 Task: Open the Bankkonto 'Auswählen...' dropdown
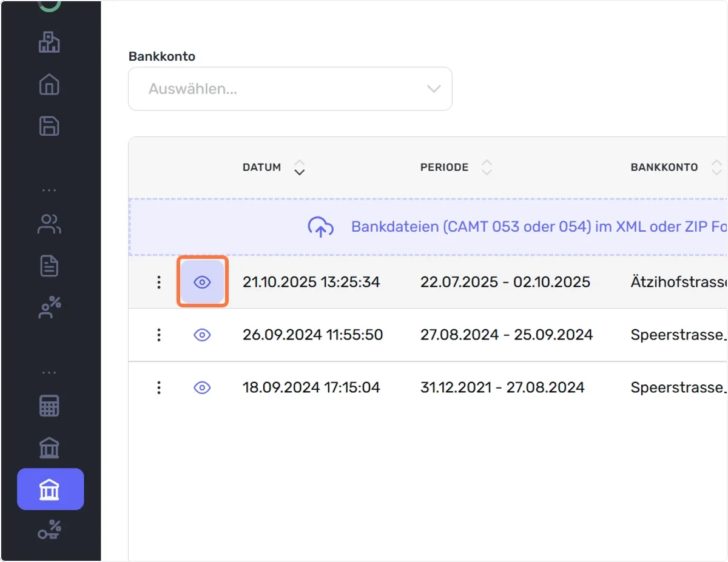click(290, 89)
